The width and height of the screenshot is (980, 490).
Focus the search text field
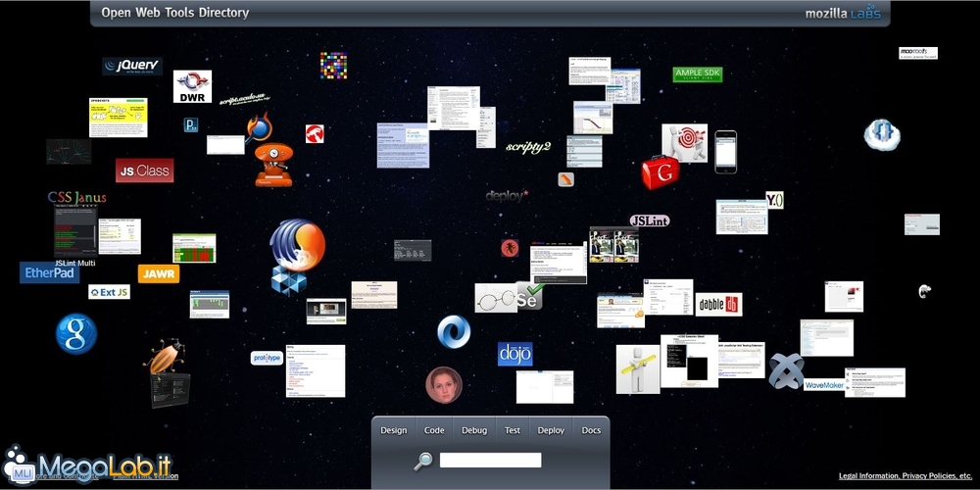[491, 461]
